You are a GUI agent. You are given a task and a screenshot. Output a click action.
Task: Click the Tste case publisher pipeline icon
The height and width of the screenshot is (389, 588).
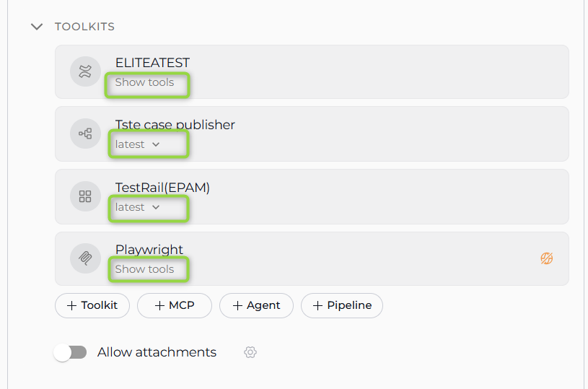coord(85,134)
